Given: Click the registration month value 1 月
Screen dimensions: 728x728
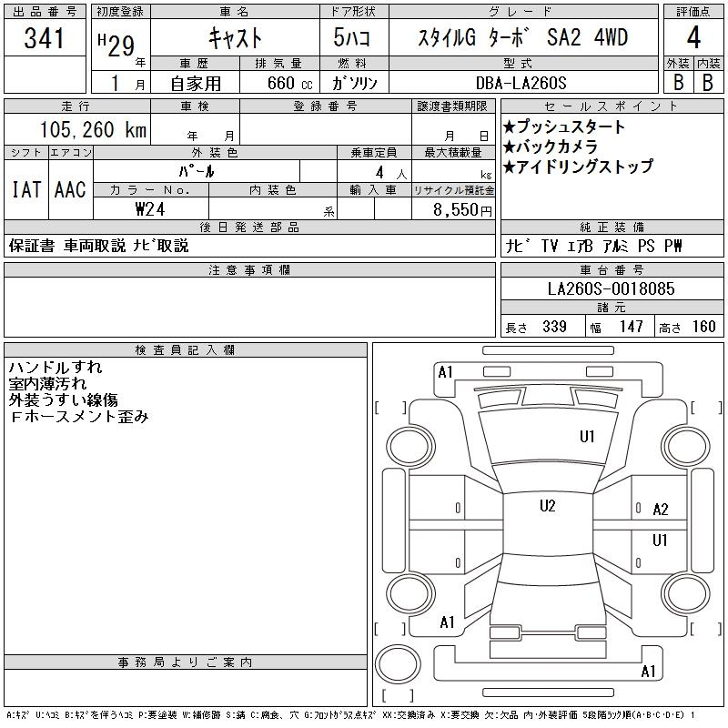Looking at the screenshot, I should [127, 84].
